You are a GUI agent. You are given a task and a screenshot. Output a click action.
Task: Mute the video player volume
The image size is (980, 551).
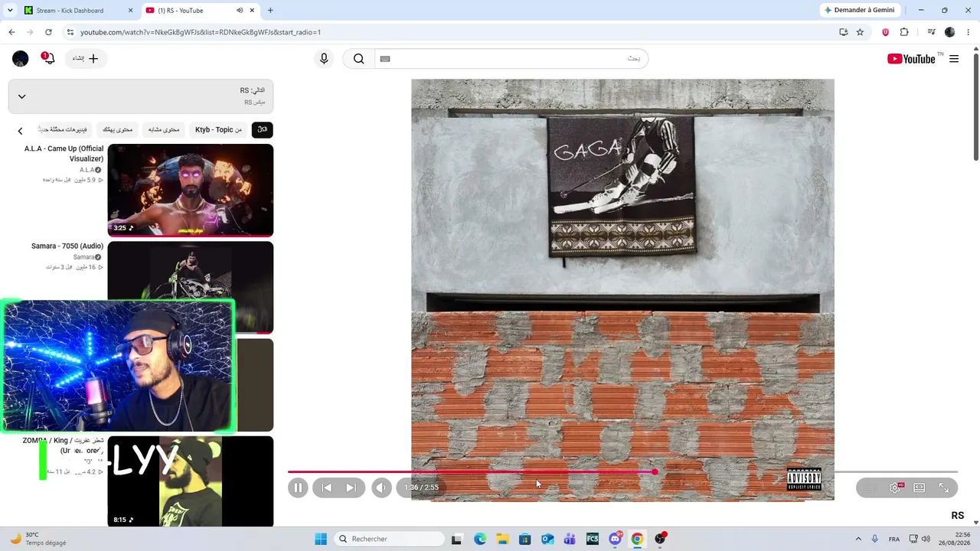point(381,487)
